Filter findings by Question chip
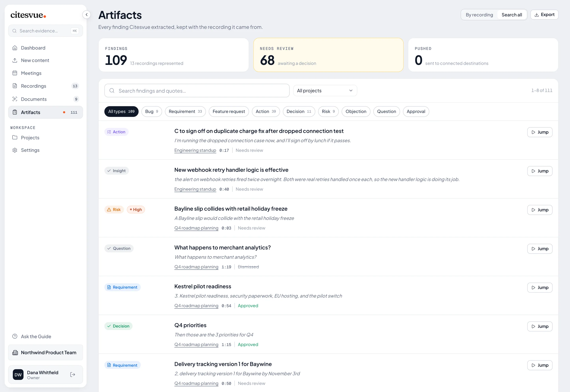This screenshot has height=392, width=570. coord(386,111)
